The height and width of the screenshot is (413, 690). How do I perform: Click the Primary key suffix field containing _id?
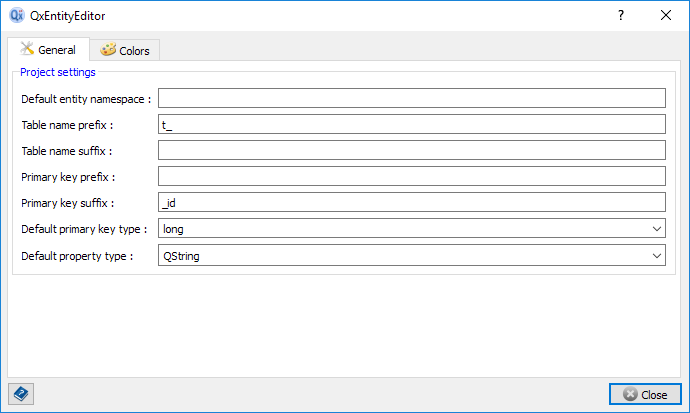tap(412, 202)
